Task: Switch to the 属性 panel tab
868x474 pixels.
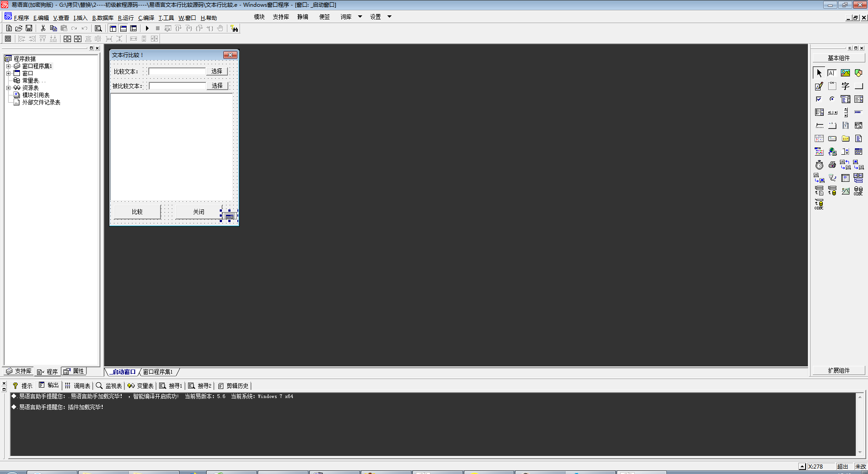Action: [x=74, y=371]
